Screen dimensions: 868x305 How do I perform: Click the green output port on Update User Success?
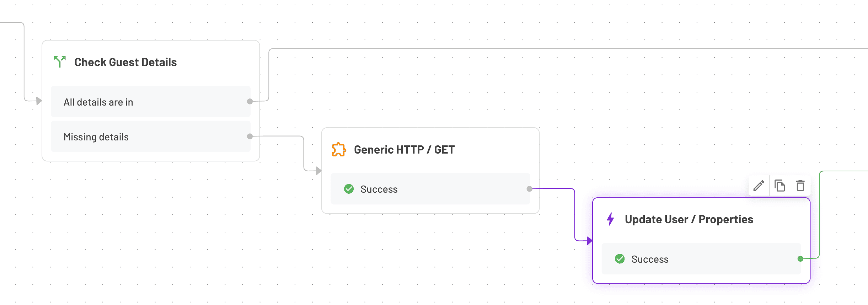coord(800,259)
